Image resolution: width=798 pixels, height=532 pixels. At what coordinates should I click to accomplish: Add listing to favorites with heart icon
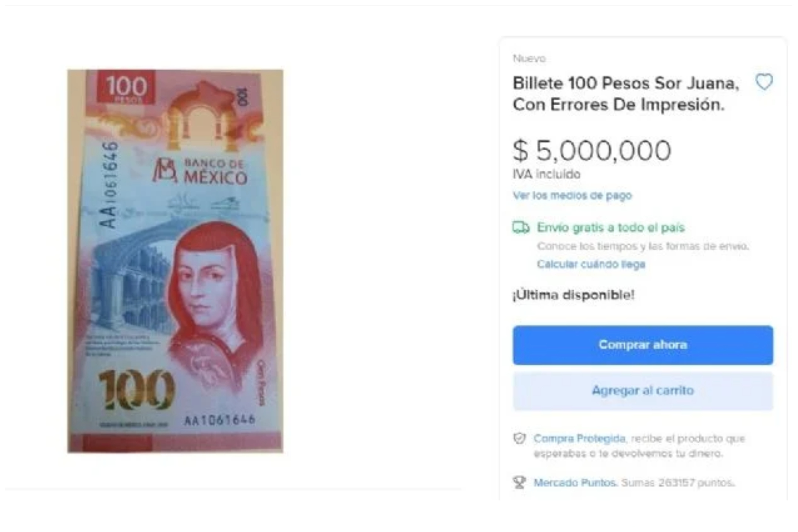(764, 82)
